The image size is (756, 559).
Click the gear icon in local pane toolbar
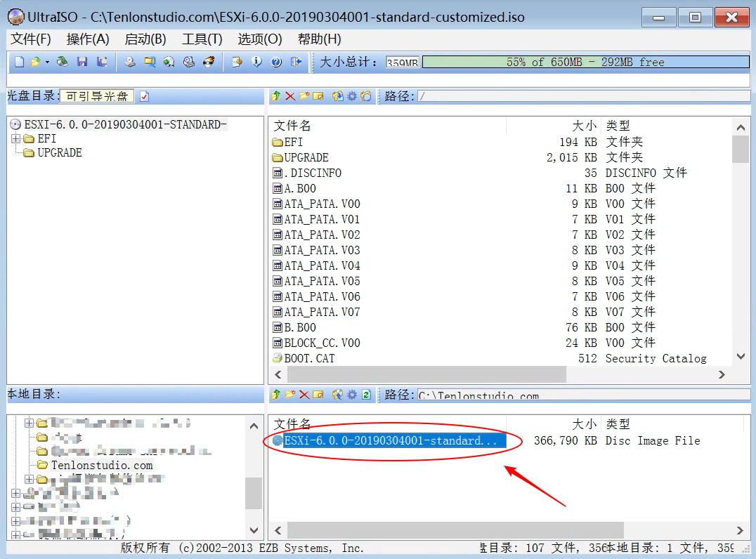(x=352, y=395)
